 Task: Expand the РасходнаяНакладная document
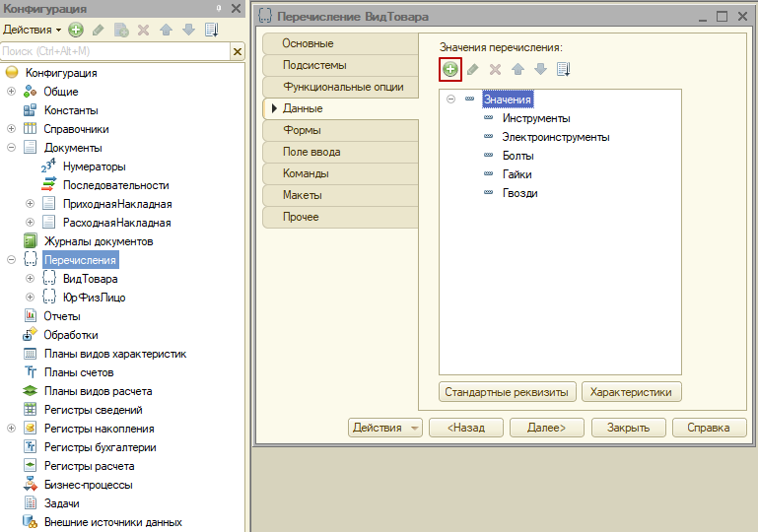click(30, 223)
